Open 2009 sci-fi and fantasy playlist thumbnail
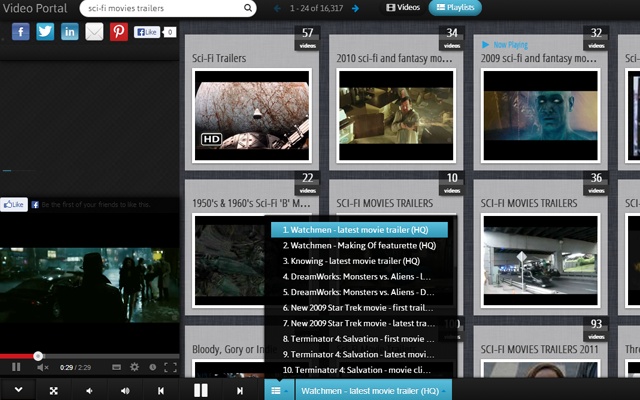 (540, 116)
